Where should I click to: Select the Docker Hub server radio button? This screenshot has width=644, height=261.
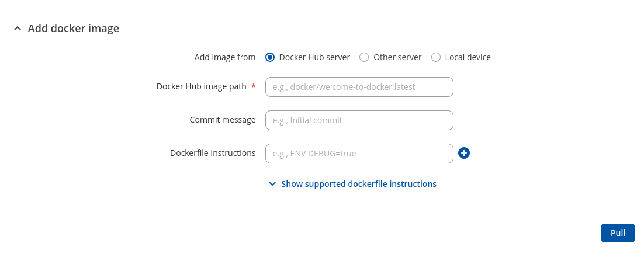[270, 57]
